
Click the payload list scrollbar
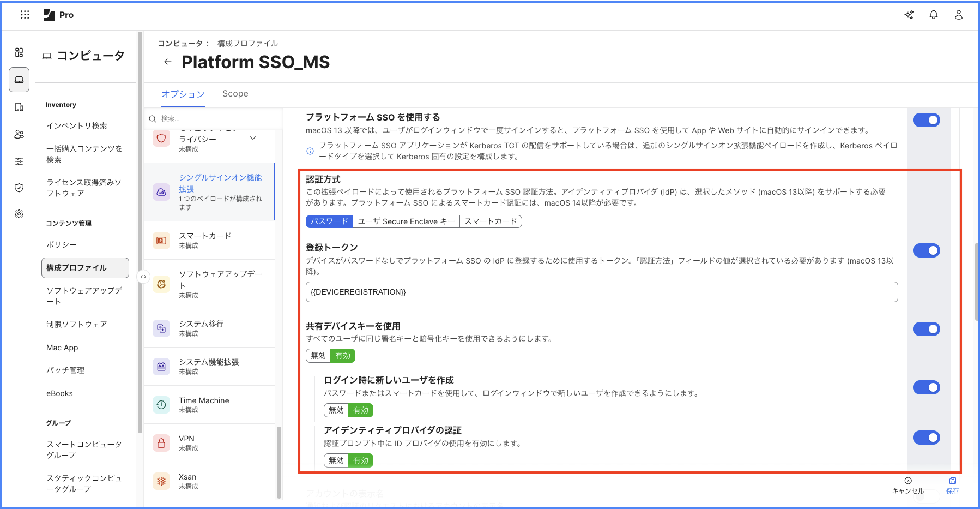tap(279, 462)
